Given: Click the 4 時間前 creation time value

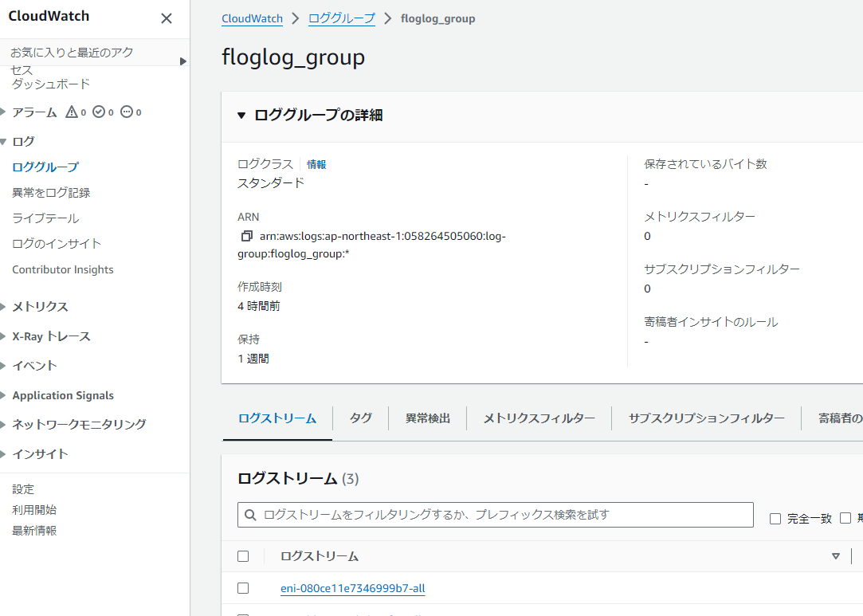Looking at the screenshot, I should (x=259, y=306).
